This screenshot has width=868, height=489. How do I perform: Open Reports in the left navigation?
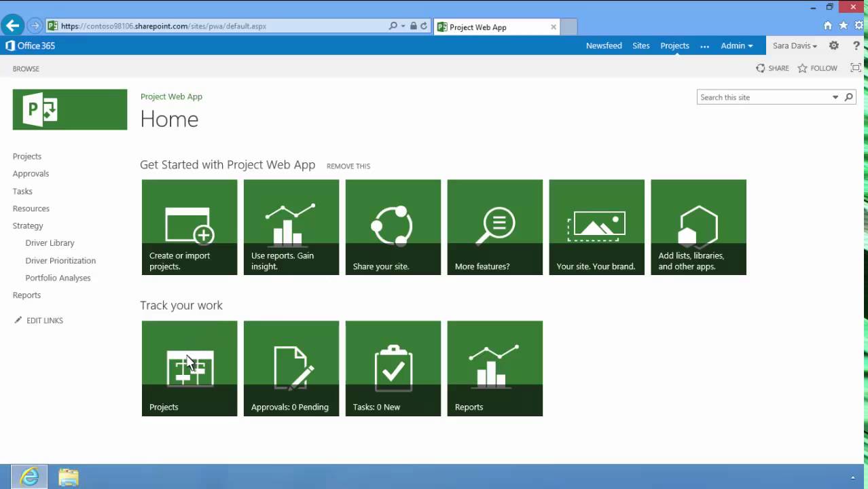click(x=26, y=295)
